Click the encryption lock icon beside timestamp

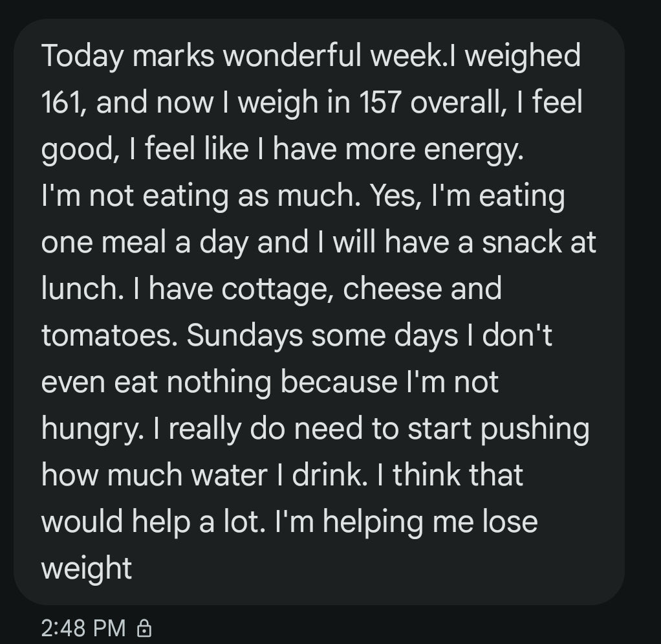click(x=146, y=627)
